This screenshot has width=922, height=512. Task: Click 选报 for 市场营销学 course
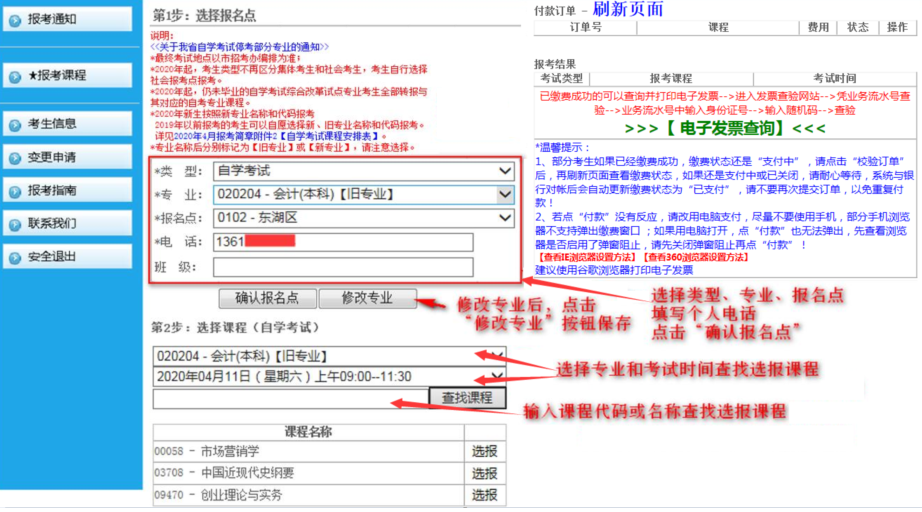tap(484, 451)
